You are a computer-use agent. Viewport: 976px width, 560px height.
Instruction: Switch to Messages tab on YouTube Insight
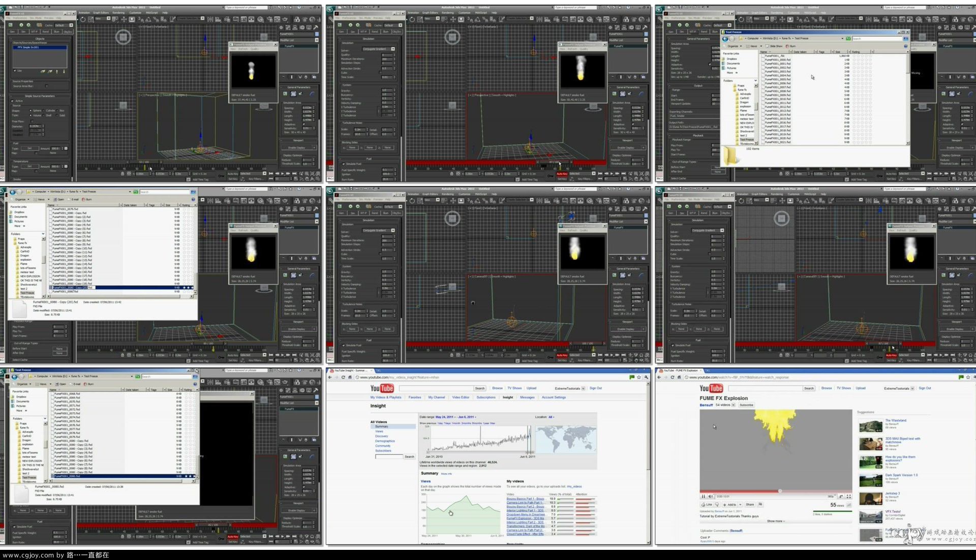pos(527,397)
